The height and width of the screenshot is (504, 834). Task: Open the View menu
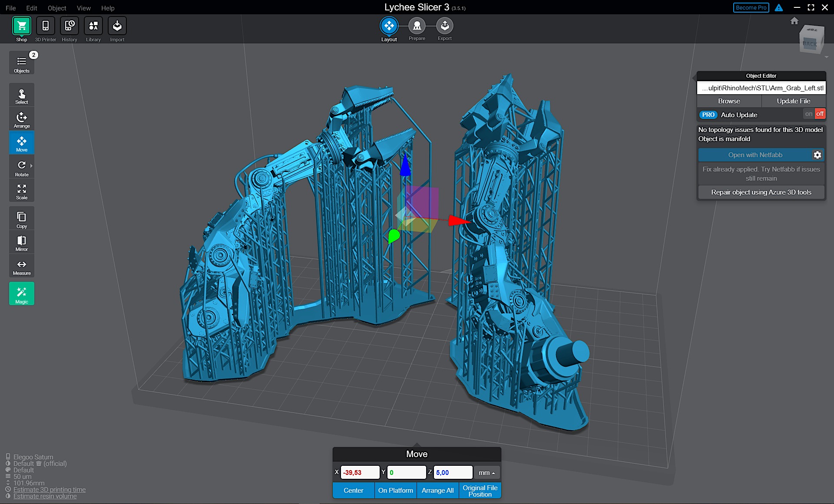(83, 8)
